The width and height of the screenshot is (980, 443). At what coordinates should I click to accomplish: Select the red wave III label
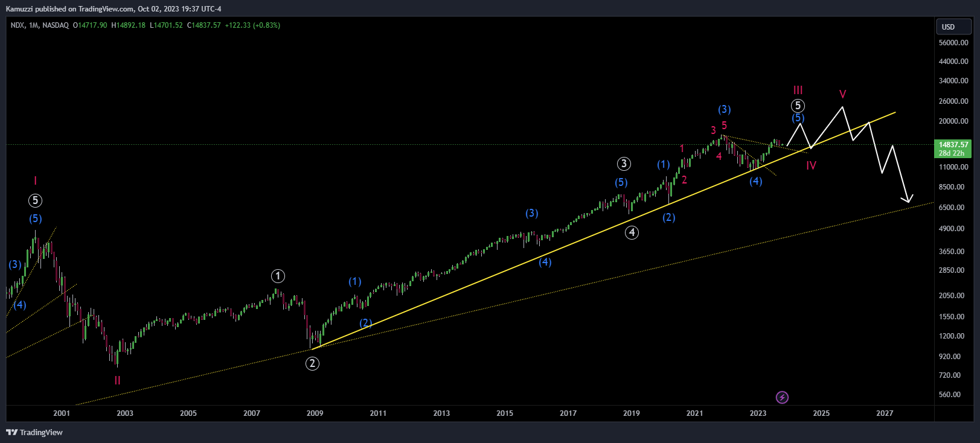click(798, 90)
